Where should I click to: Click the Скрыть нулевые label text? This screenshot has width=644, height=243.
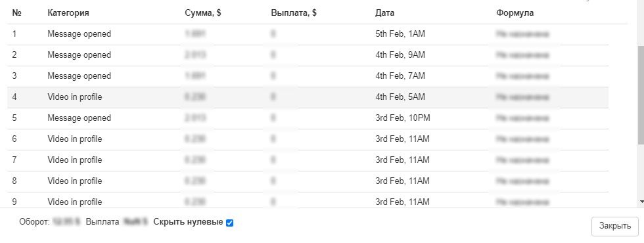coord(188,222)
